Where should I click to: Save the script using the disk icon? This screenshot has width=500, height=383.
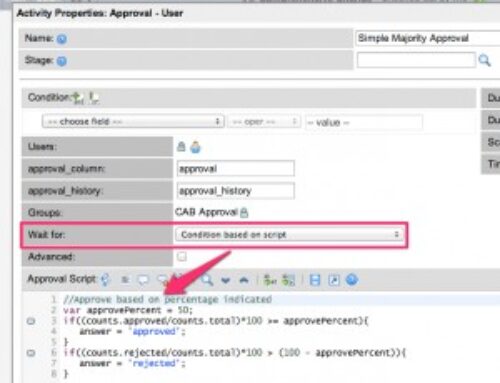tap(315, 280)
